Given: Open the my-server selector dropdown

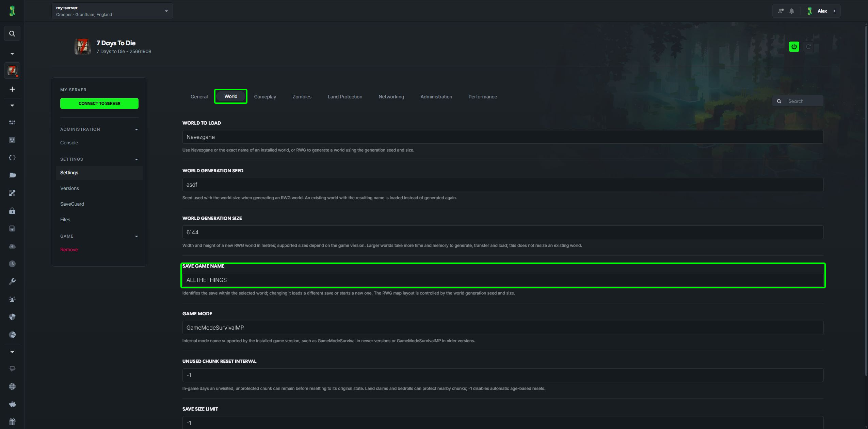Looking at the screenshot, I should (112, 11).
